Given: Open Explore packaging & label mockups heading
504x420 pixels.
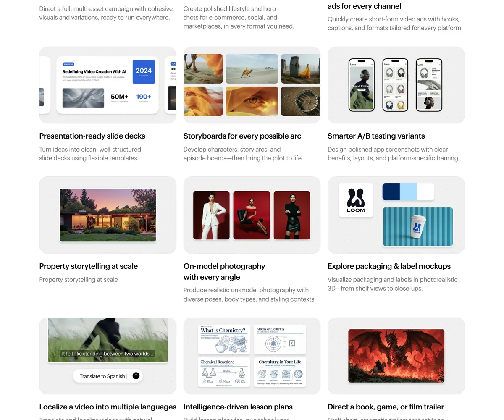Looking at the screenshot, I should [x=389, y=266].
